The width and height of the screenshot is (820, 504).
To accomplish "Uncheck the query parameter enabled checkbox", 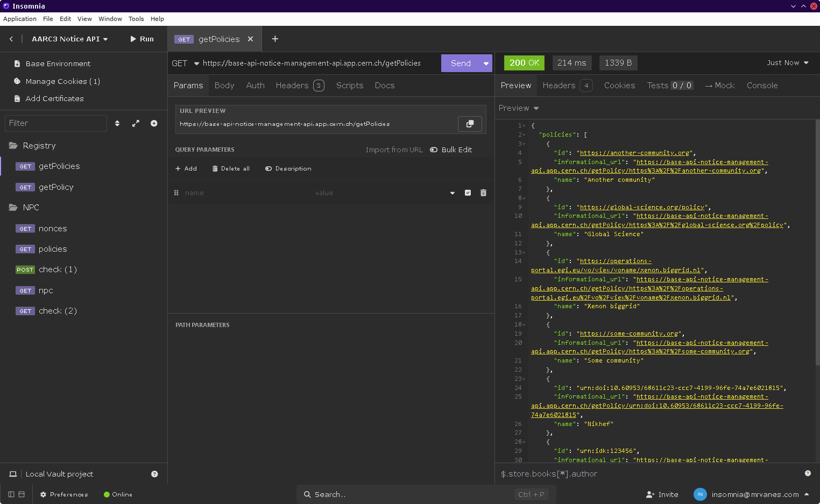I will coord(468,193).
